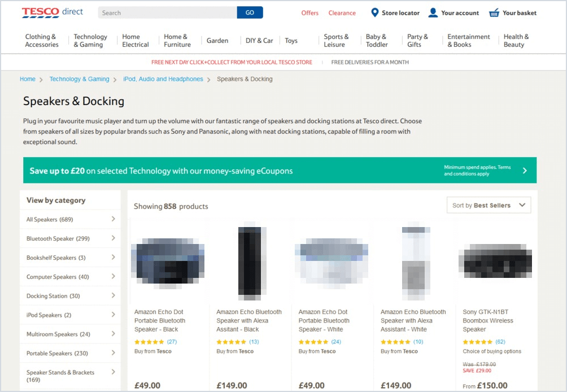Click into the Search input field
Viewport: 567px width, 392px height.
tap(167, 12)
